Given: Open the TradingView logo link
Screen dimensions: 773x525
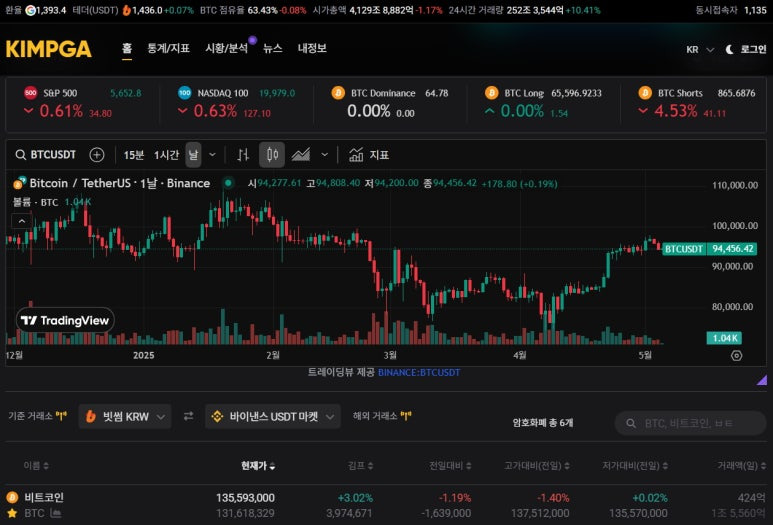Looking at the screenshot, I should click(x=65, y=320).
